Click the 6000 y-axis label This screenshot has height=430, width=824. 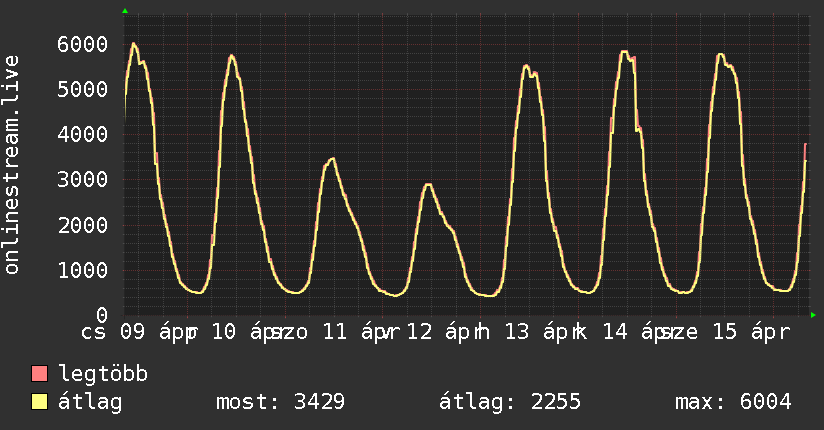tap(83, 44)
